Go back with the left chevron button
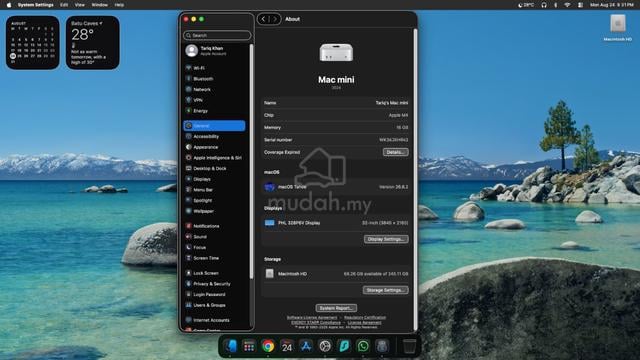Viewport: 640px width, 360px height. tap(263, 19)
